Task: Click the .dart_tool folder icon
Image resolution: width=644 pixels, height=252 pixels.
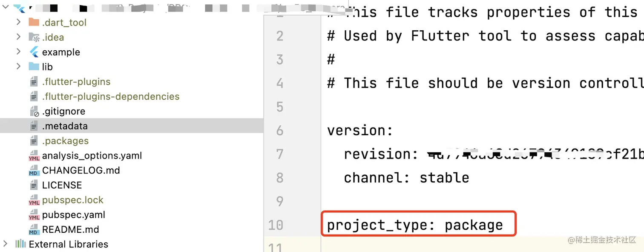Action: [34, 22]
